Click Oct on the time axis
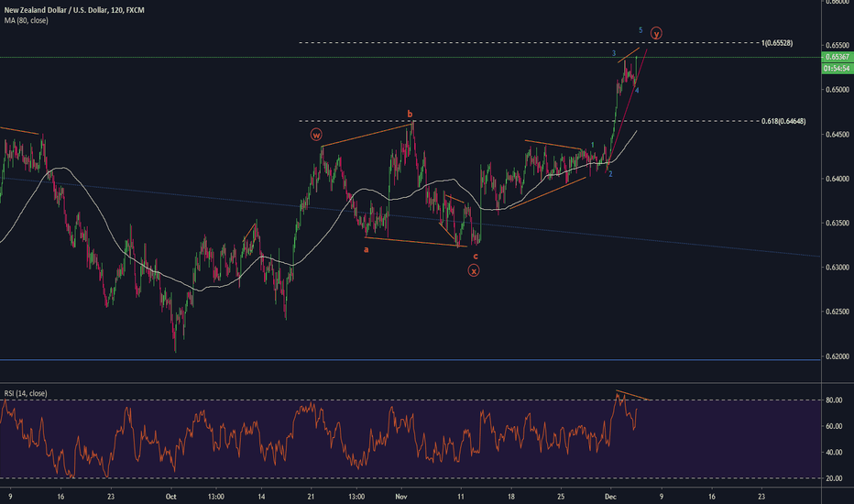The height and width of the screenshot is (504, 854). pos(170,494)
